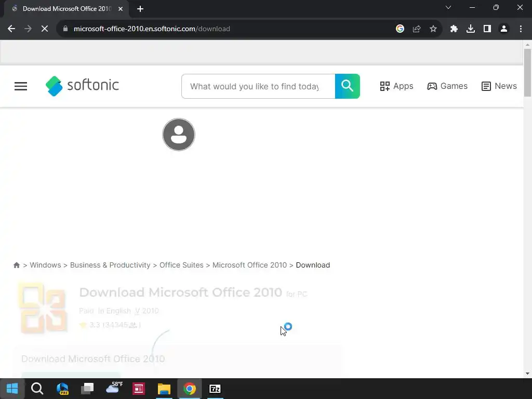Open the News section
Screen dimensions: 532x399
pos(499,86)
